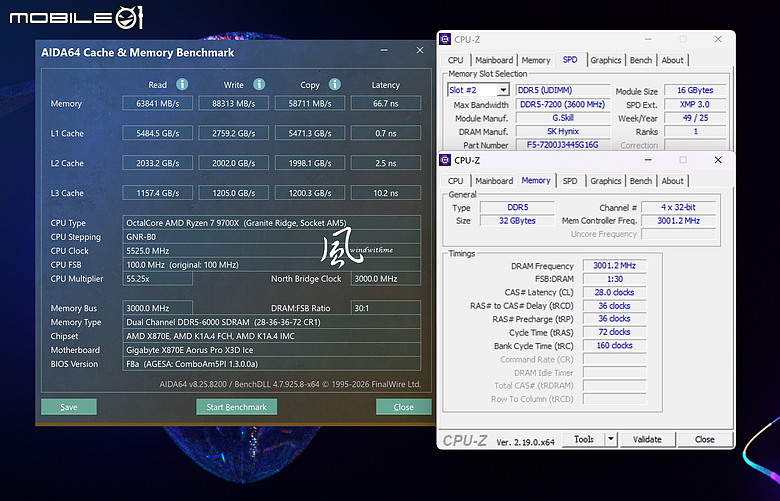Switch to CPU tab in front CPU-Z window
This screenshot has height=501, width=780.
455,181
